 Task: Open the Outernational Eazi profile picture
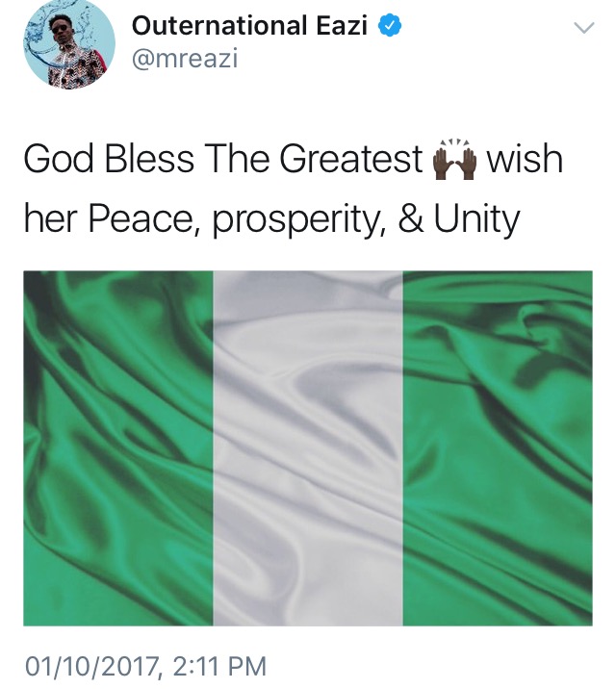coord(69,43)
